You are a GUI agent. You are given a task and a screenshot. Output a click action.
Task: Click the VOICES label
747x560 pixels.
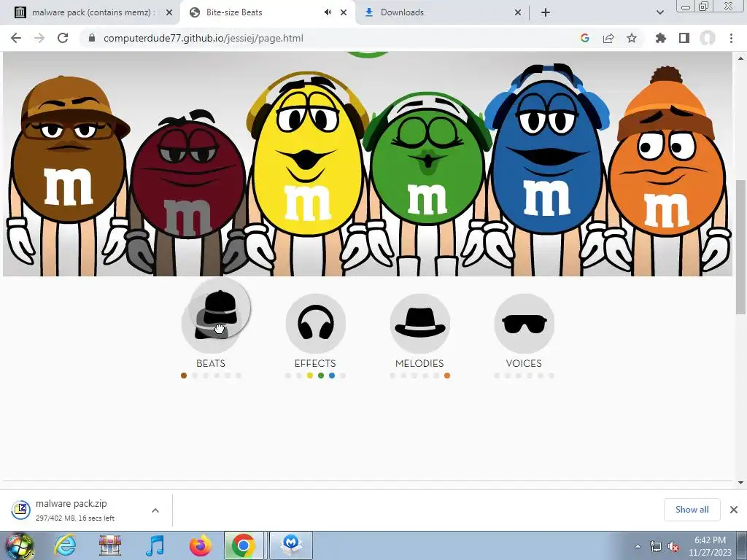click(524, 363)
